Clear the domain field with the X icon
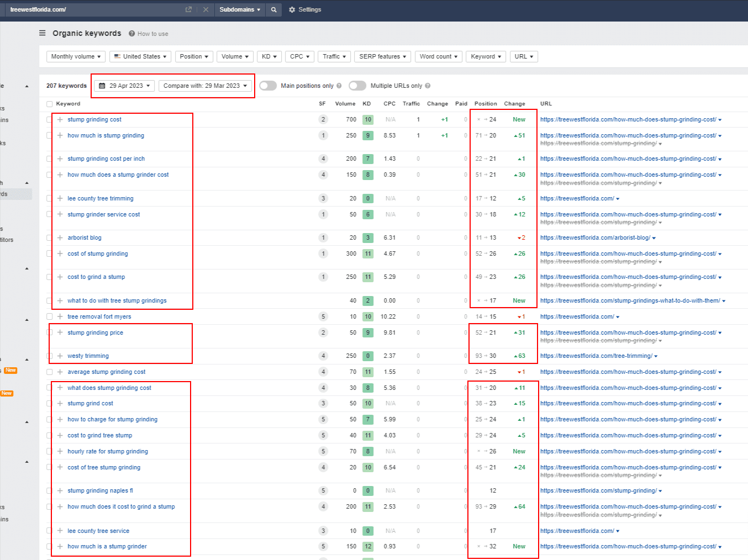 tap(206, 9)
